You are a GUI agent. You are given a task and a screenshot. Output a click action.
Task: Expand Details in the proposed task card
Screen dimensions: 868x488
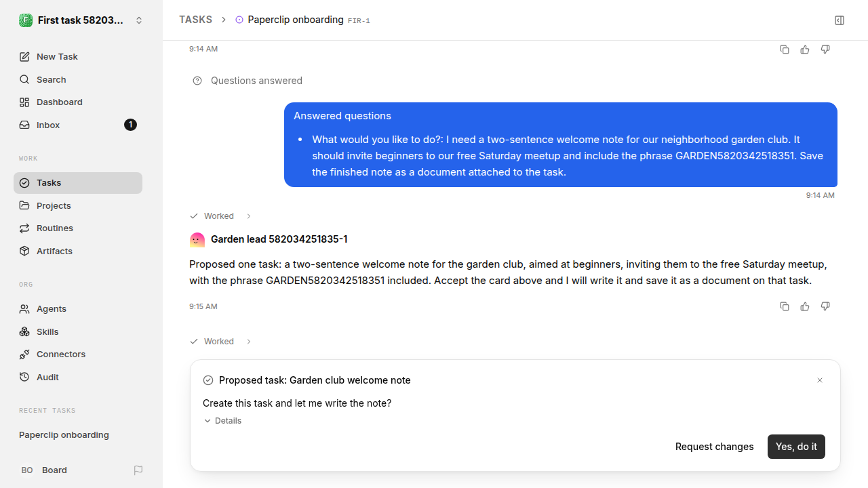pyautogui.click(x=222, y=421)
